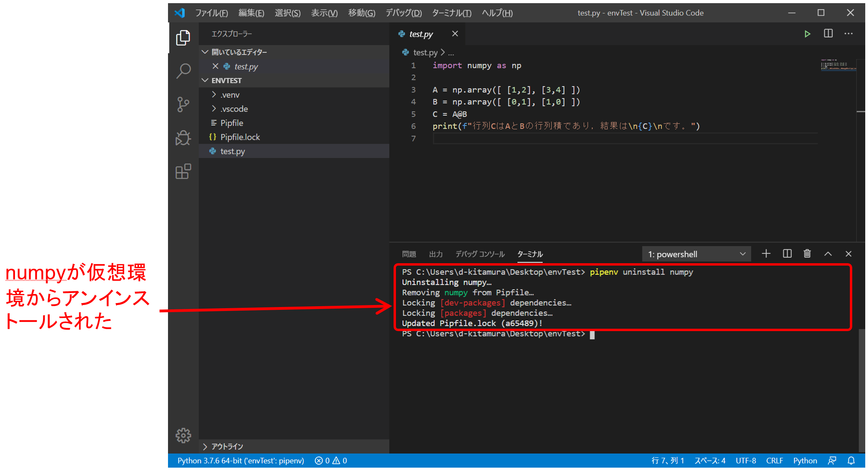Screen dimensions: 868x470
Task: Click the terminal vertical scrollbar
Action: click(x=862, y=391)
